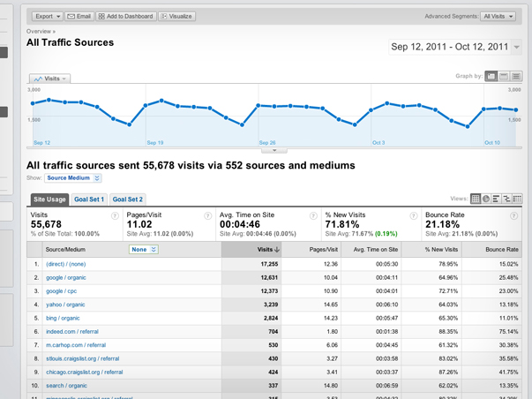Choose the performance bar view icon
This screenshot has width=532, height=399.
pyautogui.click(x=496, y=199)
